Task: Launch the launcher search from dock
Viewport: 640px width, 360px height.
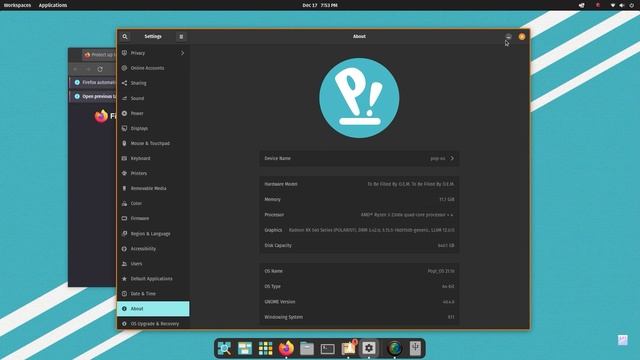Action: point(224,349)
